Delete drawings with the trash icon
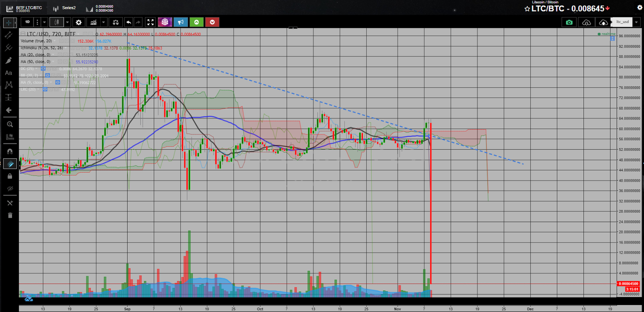The image size is (644, 312). [9, 216]
